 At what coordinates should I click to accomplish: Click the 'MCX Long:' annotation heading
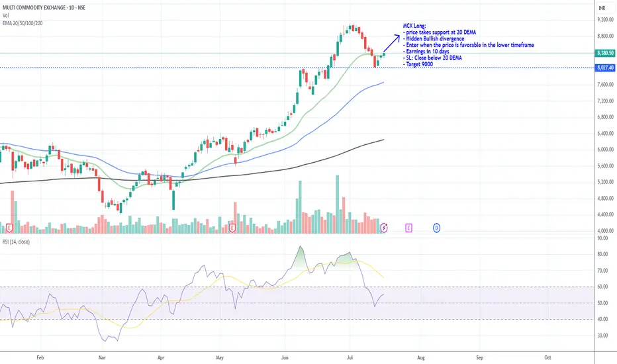coord(414,26)
